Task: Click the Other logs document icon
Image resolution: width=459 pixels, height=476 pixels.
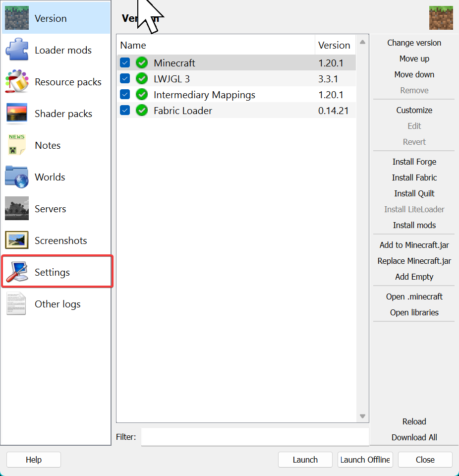Action: 16,303
